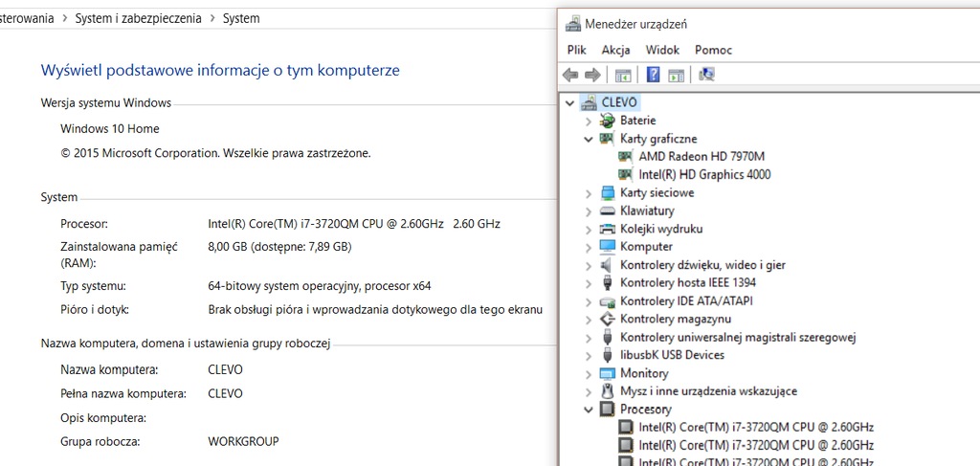Click the Karty sieciowe network icon
The image size is (980, 466).
(x=607, y=192)
